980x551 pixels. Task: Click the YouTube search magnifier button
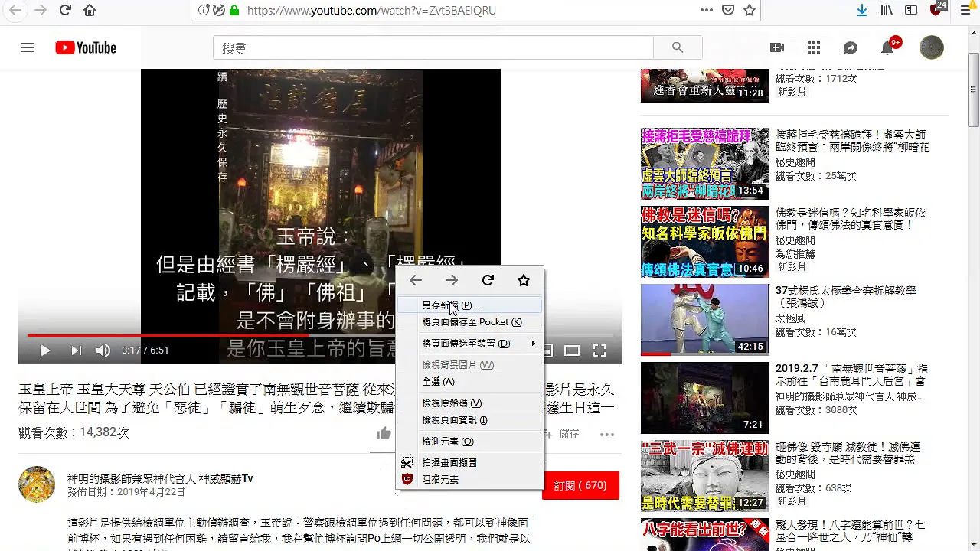[678, 47]
